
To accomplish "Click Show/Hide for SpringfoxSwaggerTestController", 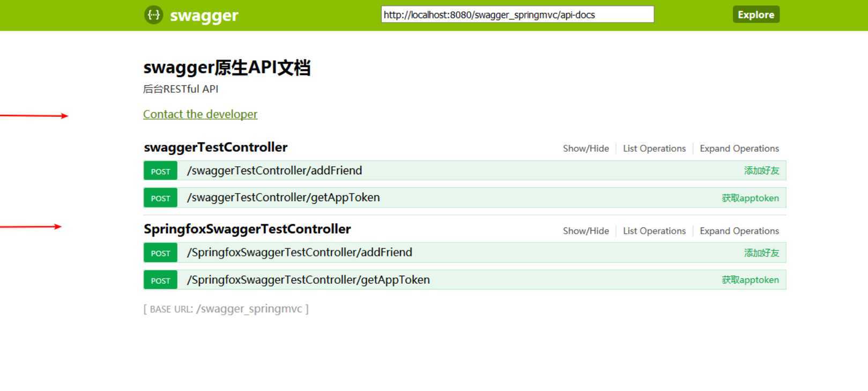I will [x=586, y=231].
